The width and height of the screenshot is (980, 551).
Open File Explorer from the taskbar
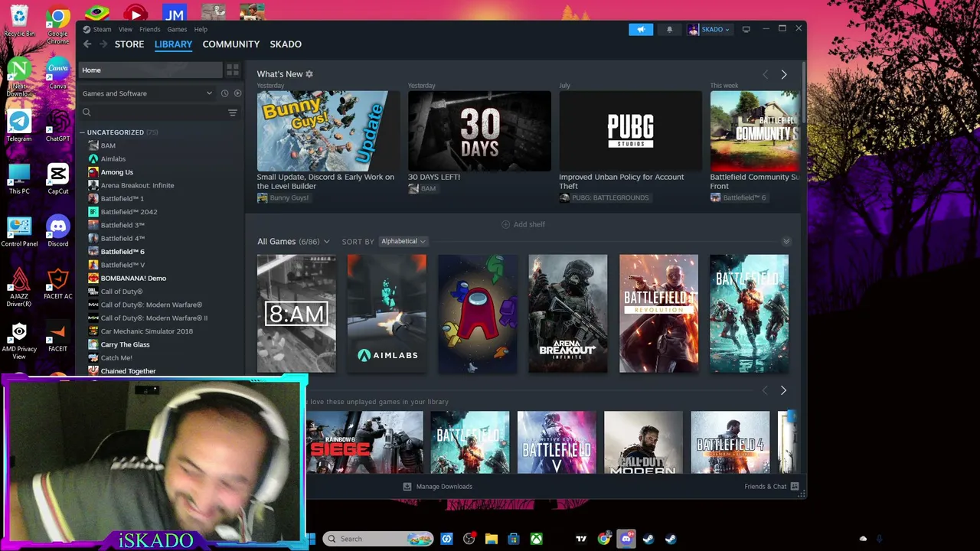[x=492, y=539]
